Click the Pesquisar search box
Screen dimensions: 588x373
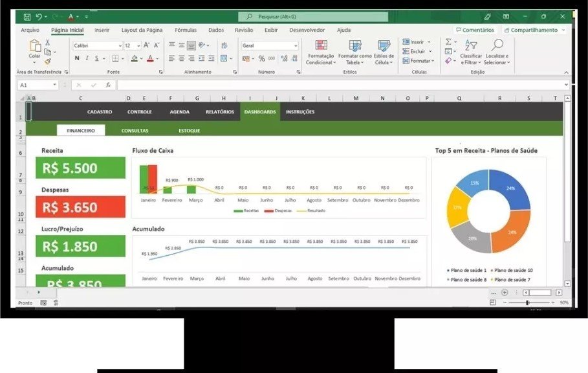pos(313,17)
